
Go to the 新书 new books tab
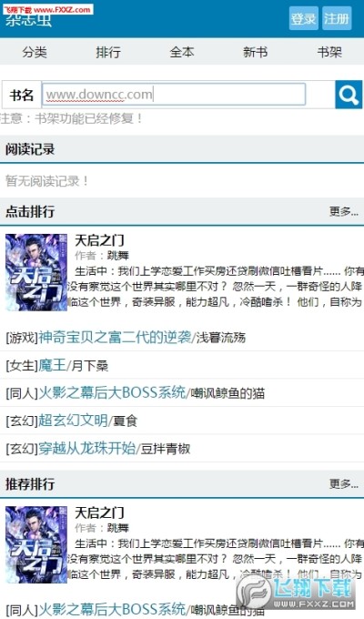[256, 52]
